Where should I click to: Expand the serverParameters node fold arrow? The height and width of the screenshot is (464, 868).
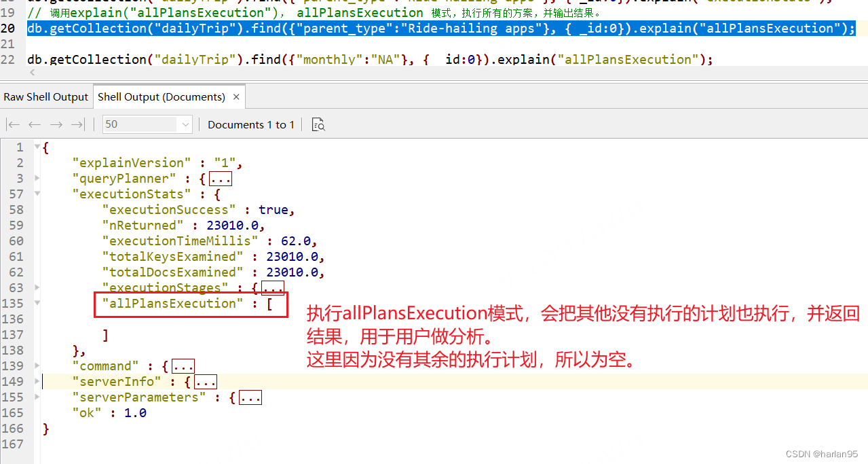tap(37, 397)
